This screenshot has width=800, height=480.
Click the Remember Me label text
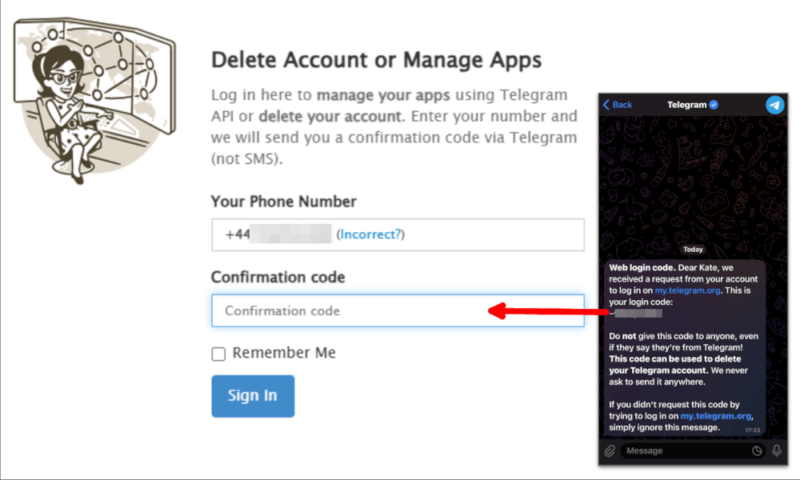[x=284, y=352]
